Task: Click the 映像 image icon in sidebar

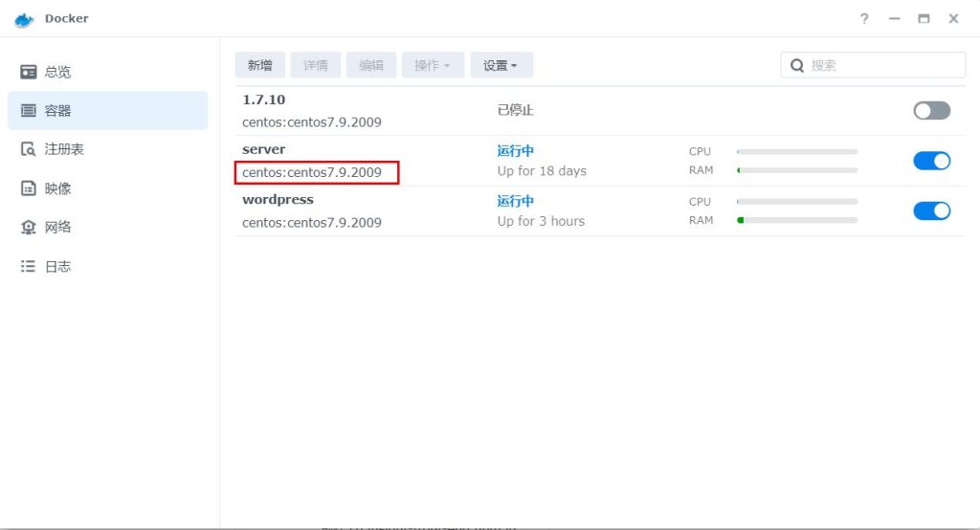Action: tap(29, 188)
